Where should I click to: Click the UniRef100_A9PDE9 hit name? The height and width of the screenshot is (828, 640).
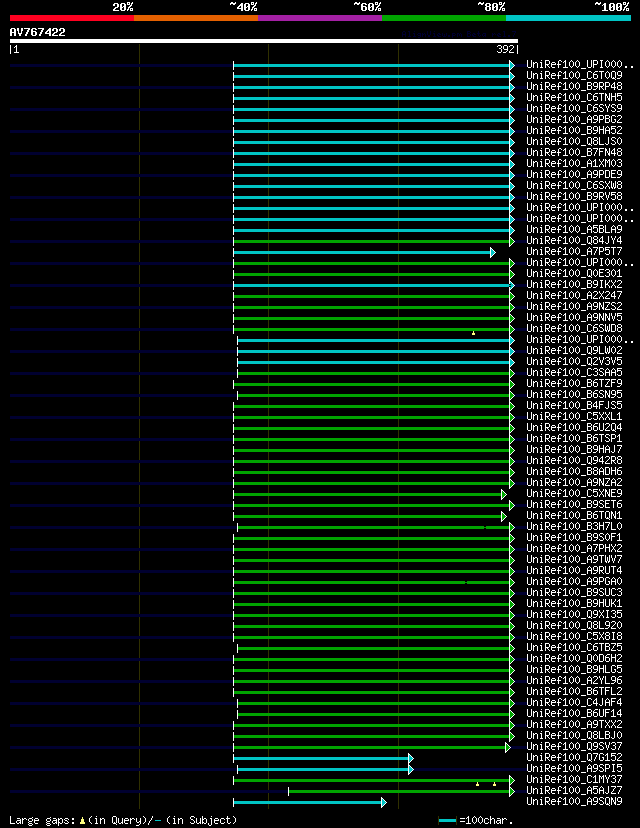pyautogui.click(x=574, y=174)
